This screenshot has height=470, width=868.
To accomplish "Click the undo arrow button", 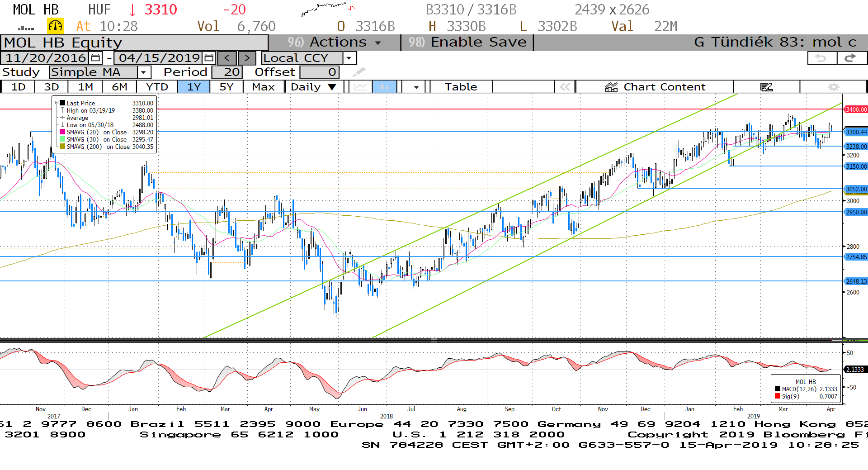I will pos(821,58).
